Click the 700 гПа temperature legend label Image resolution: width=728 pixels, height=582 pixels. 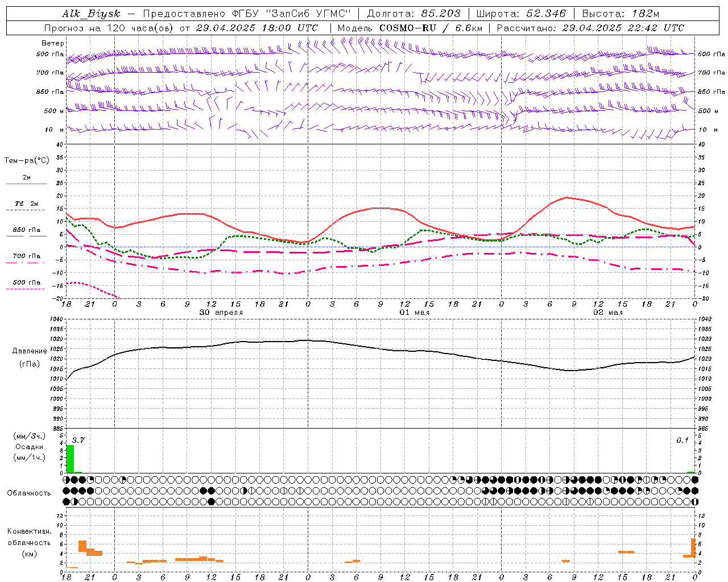click(x=27, y=256)
